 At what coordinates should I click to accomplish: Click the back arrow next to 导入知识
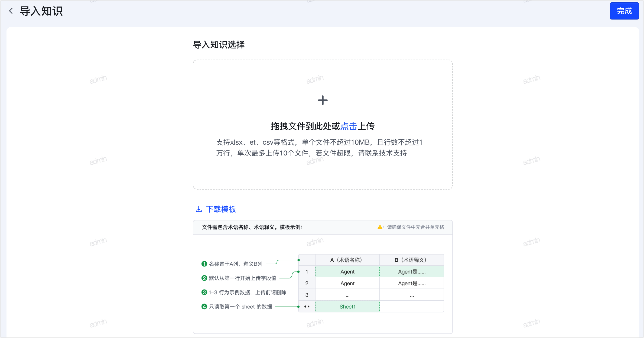click(11, 11)
